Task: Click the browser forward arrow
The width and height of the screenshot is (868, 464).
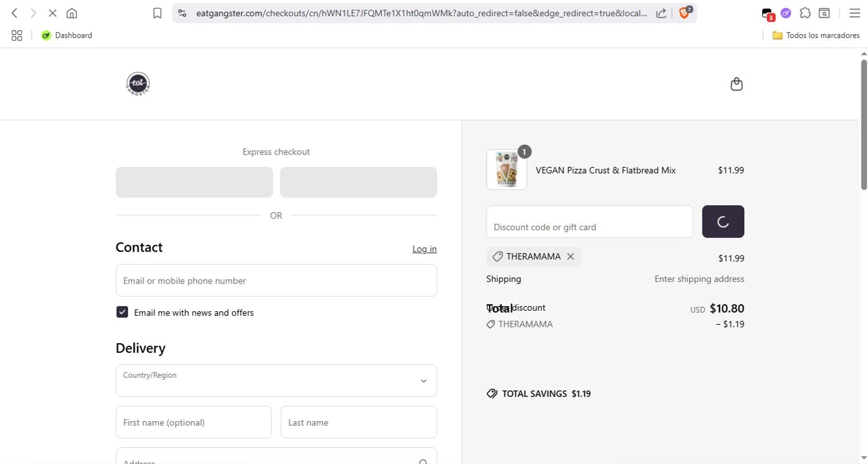Action: click(x=34, y=13)
